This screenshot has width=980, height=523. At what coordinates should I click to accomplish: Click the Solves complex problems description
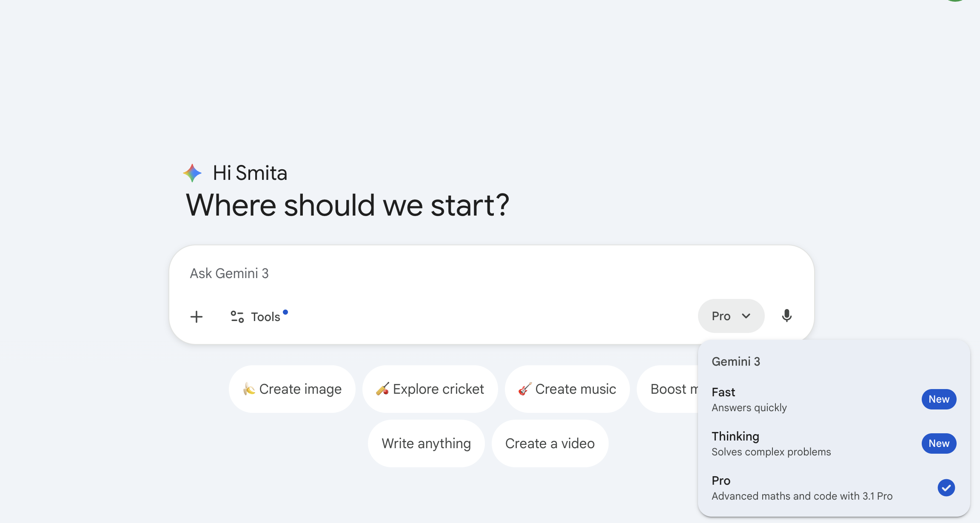click(771, 452)
